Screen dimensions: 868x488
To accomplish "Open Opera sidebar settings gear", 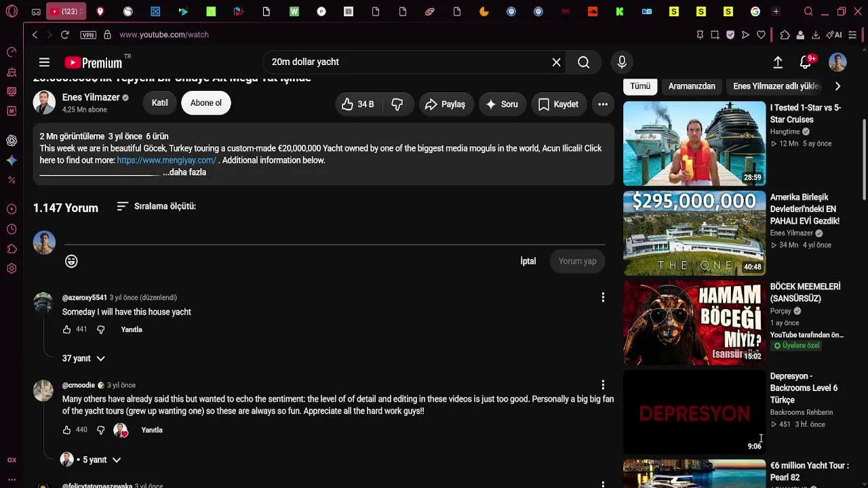I will (x=12, y=268).
